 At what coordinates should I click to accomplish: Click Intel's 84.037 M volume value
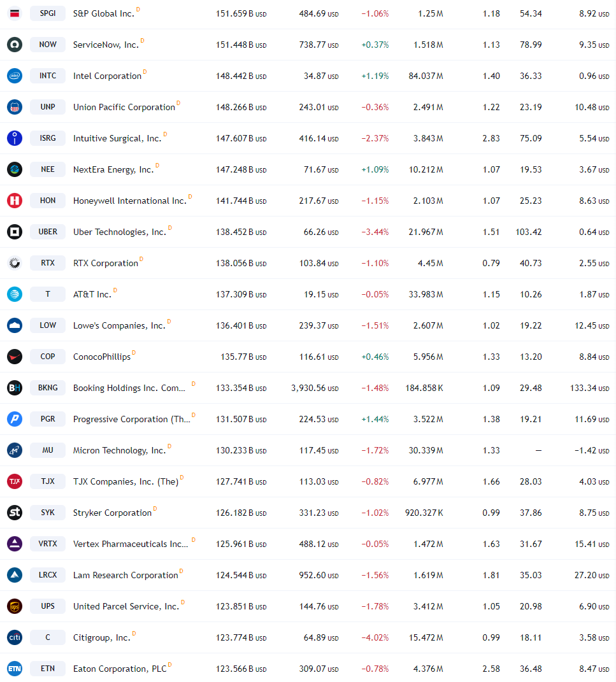[x=426, y=76]
